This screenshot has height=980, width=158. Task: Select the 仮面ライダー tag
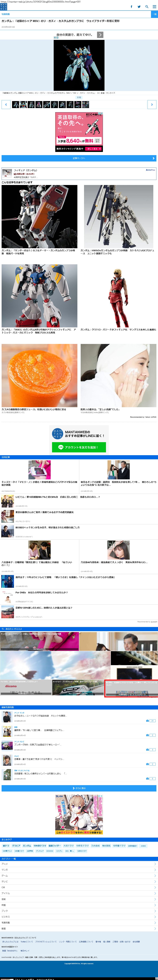[x=55, y=846]
